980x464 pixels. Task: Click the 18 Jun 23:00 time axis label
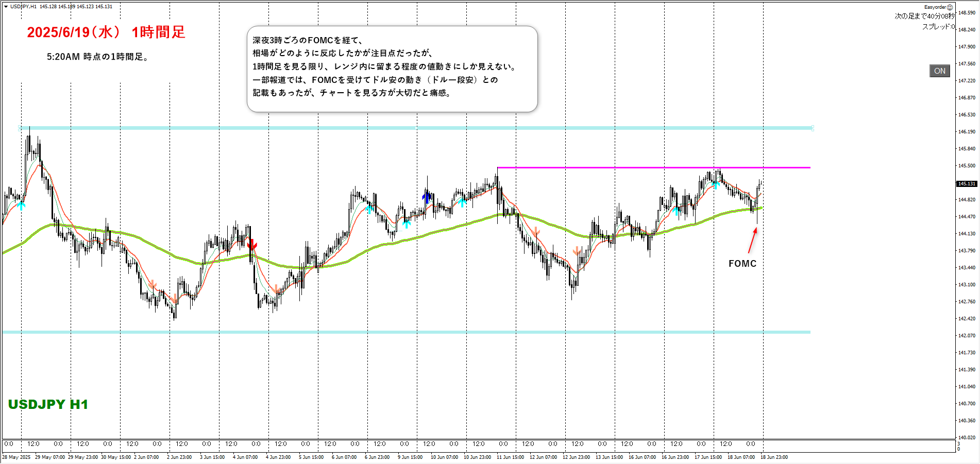pos(774,457)
